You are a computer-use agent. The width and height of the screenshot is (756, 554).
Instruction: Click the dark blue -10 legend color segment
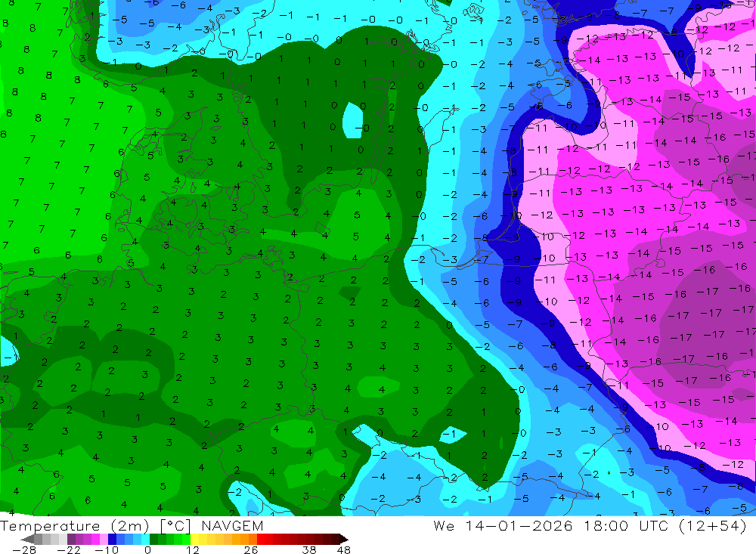pyautogui.click(x=112, y=539)
